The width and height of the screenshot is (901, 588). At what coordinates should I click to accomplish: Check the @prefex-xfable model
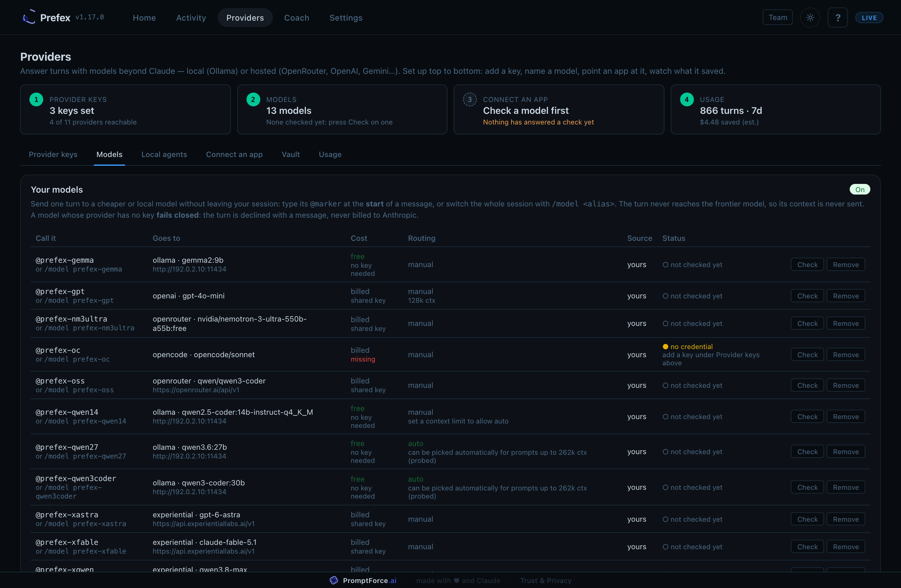click(x=807, y=547)
